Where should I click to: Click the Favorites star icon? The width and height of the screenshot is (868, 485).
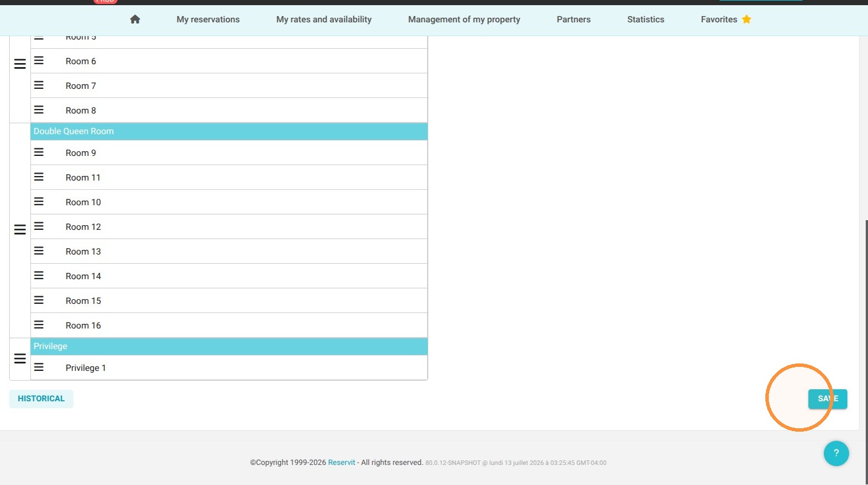click(x=746, y=19)
